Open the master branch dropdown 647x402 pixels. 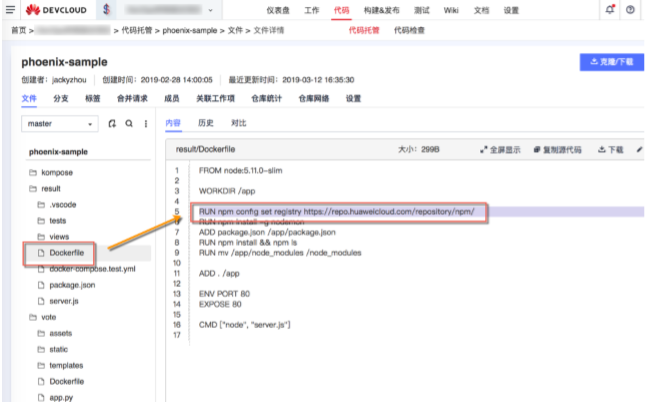(60, 124)
